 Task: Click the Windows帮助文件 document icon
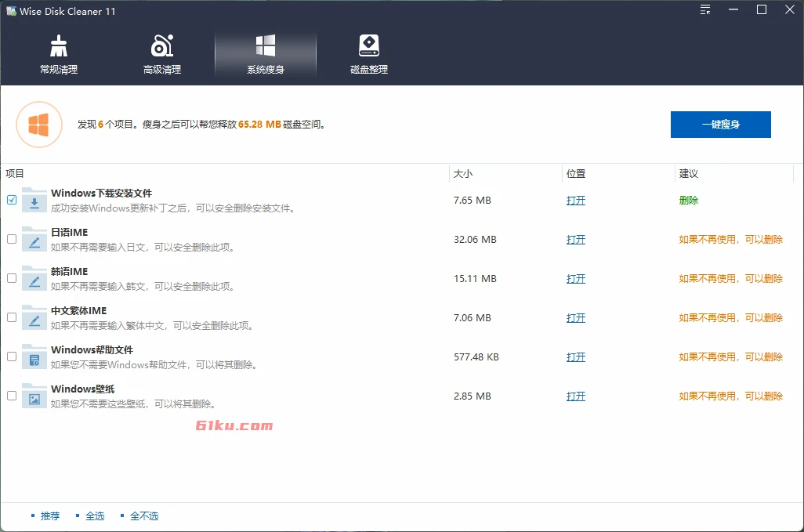34,357
